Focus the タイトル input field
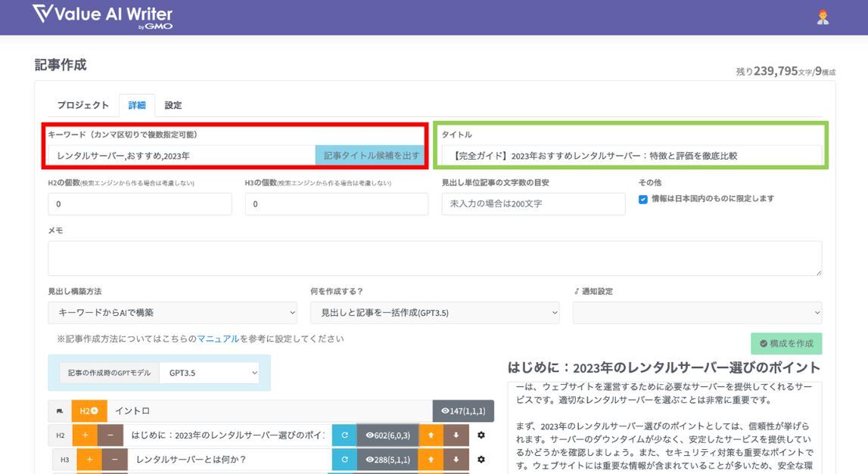This screenshot has width=868, height=474. 632,156
